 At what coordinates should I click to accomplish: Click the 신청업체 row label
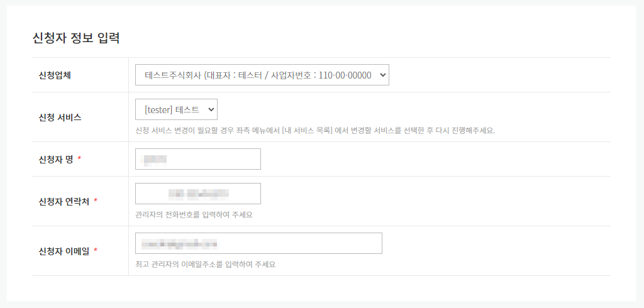click(55, 75)
